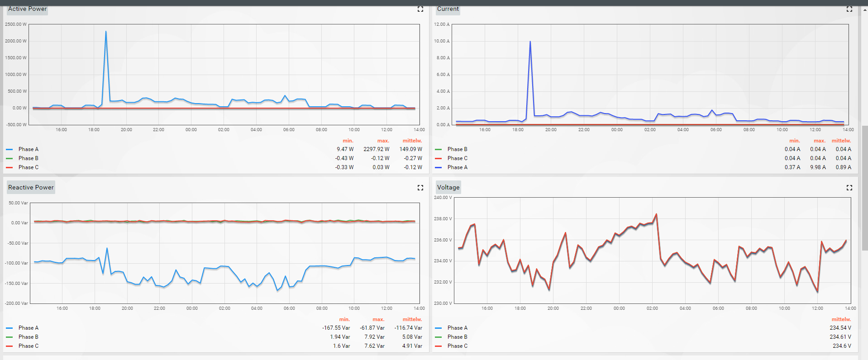
Task: Click the Active Power max value 2297.92 W
Action: 377,149
